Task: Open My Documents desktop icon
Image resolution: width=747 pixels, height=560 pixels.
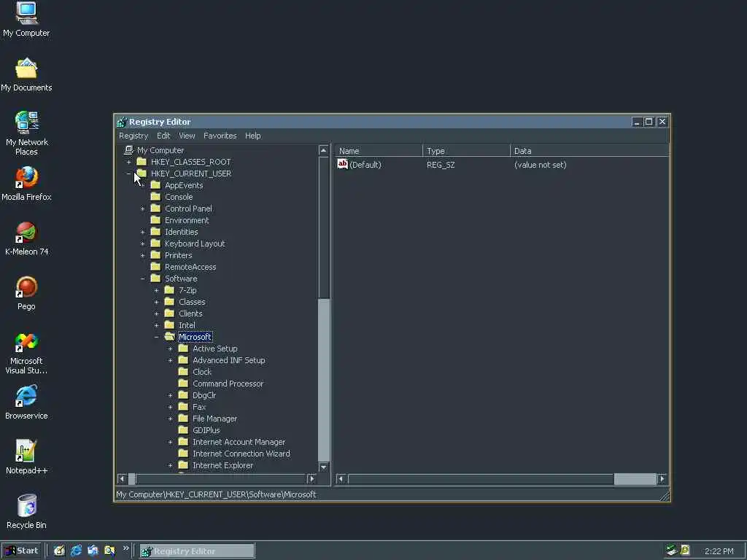Action: (26, 68)
